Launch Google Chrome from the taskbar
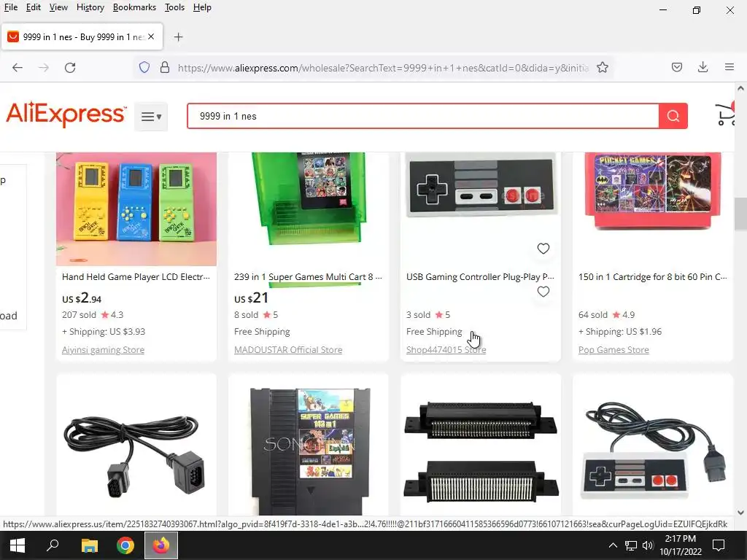Screen dimensions: 747x560 coord(125,545)
